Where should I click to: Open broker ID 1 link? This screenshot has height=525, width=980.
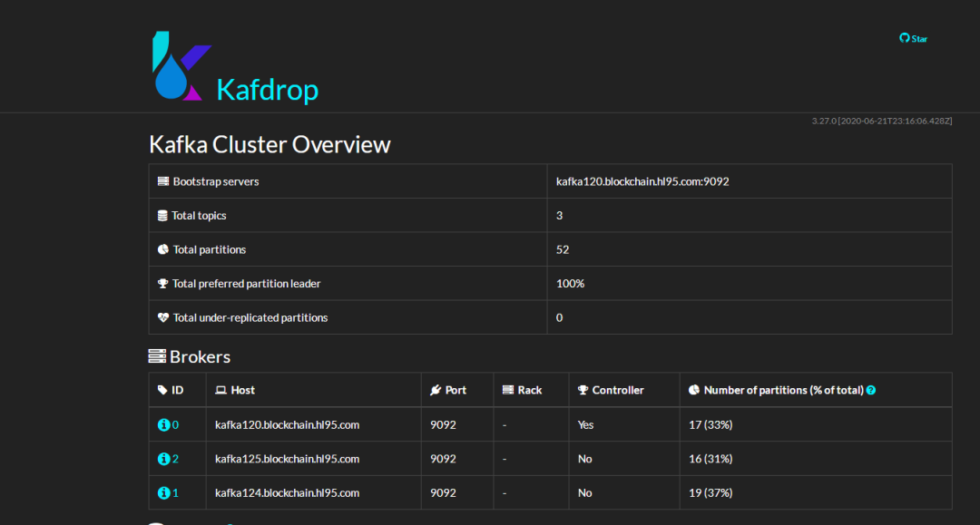point(176,493)
